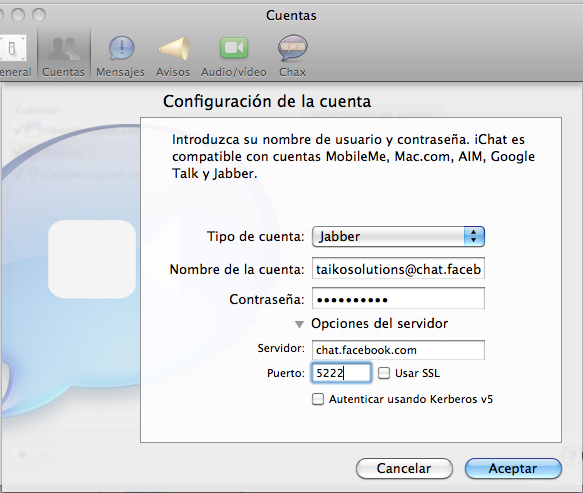Click the Opciones del servidor label
583x493 pixels.
coord(380,324)
